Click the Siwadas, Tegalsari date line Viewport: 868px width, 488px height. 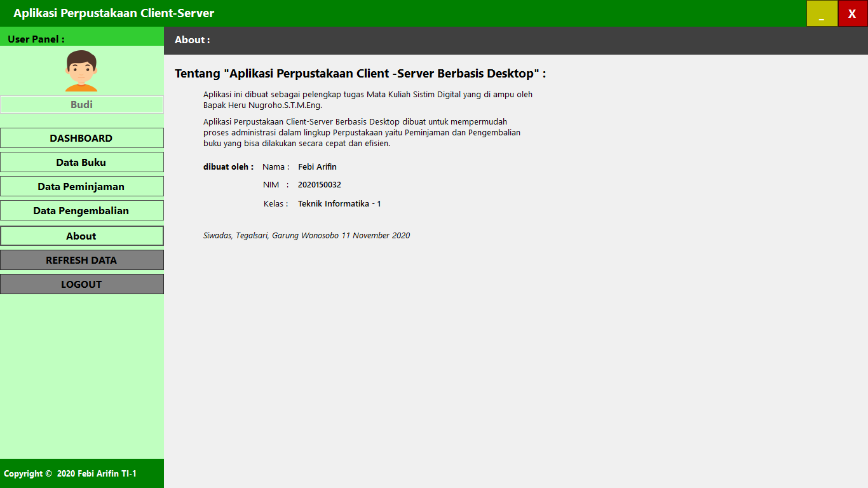[x=306, y=235]
